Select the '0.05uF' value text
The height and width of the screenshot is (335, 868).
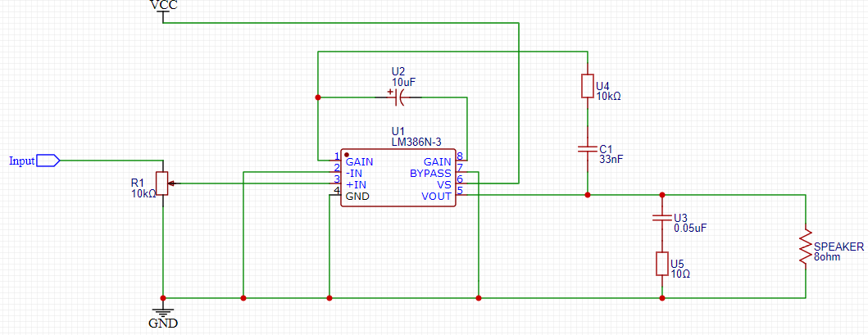(x=690, y=227)
